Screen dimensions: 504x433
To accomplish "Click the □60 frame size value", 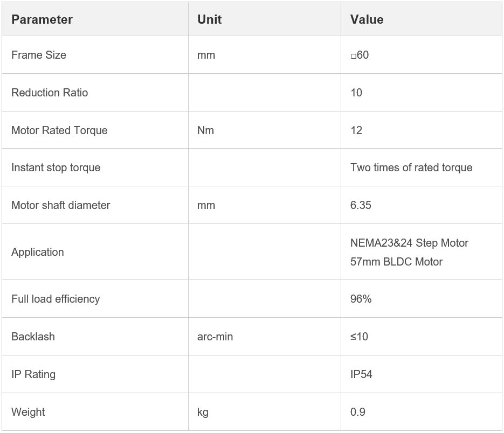I will pos(360,55).
